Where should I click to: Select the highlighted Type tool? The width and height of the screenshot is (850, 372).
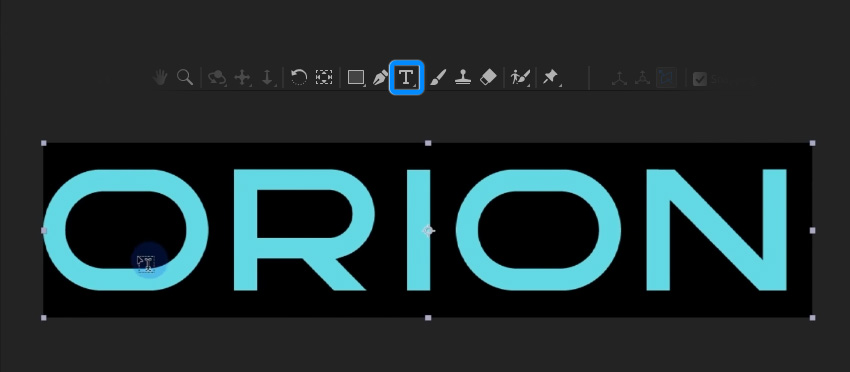[x=406, y=78]
